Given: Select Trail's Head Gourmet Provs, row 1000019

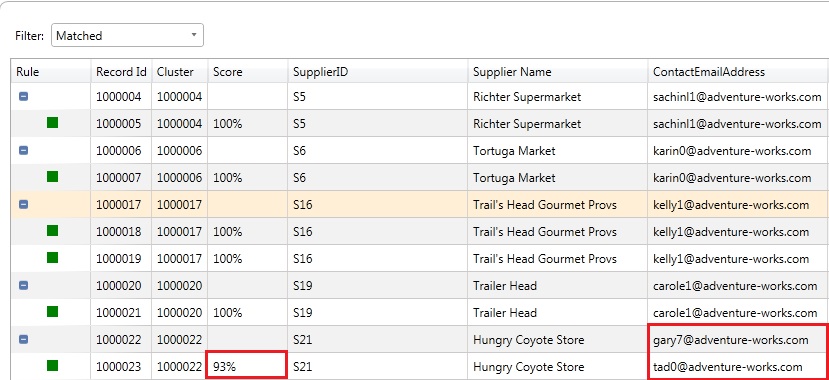Looking at the screenshot, I should [x=558, y=258].
